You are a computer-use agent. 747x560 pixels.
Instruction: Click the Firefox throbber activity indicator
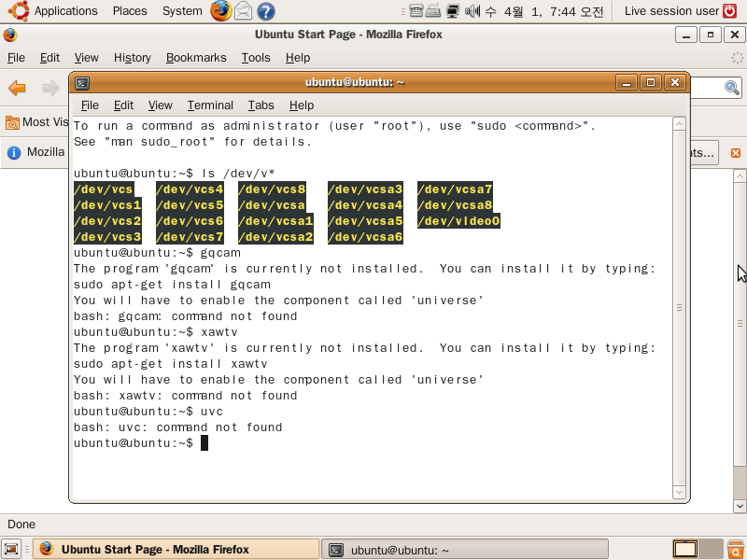[x=737, y=58]
